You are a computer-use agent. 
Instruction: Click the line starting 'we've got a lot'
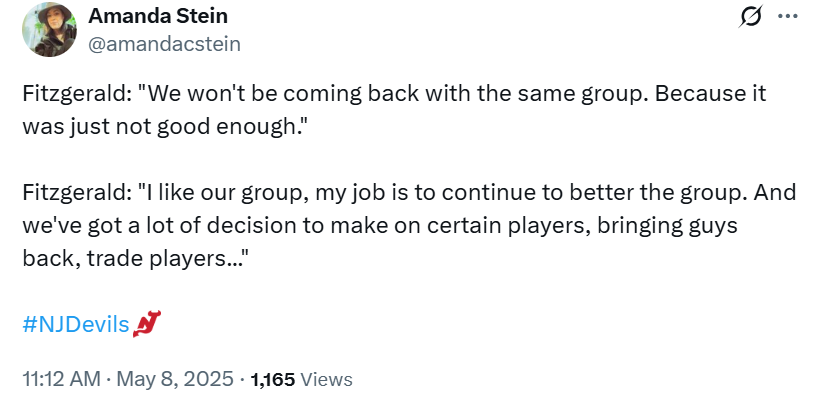380,226
